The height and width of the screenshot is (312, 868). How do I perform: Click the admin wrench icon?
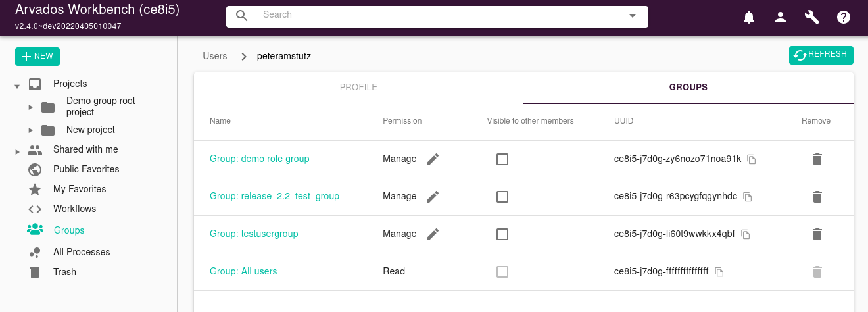(812, 18)
